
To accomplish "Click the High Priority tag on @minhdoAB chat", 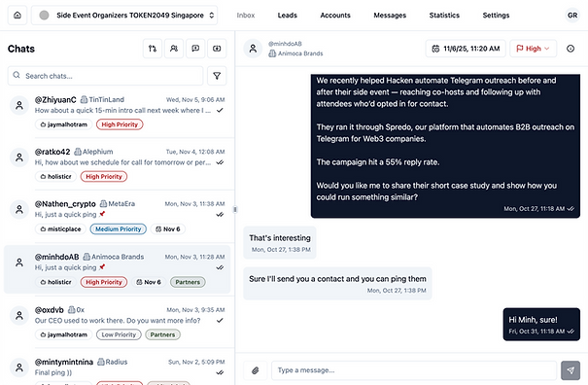I will click(x=104, y=282).
